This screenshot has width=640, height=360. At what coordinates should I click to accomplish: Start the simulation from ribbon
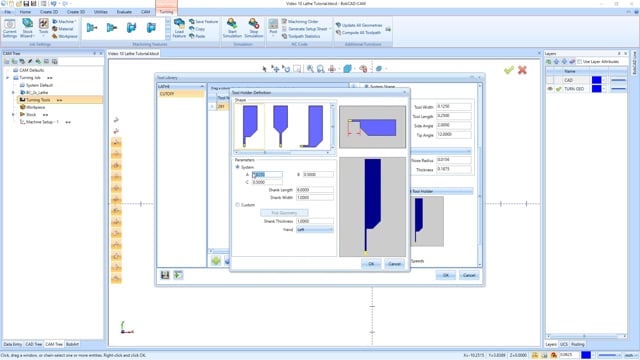(x=232, y=28)
